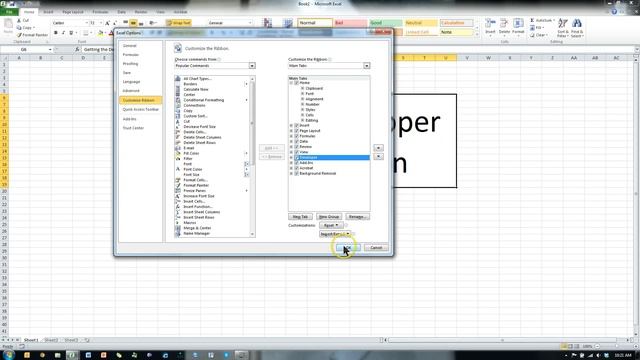Click the New Tab button

tap(300, 217)
